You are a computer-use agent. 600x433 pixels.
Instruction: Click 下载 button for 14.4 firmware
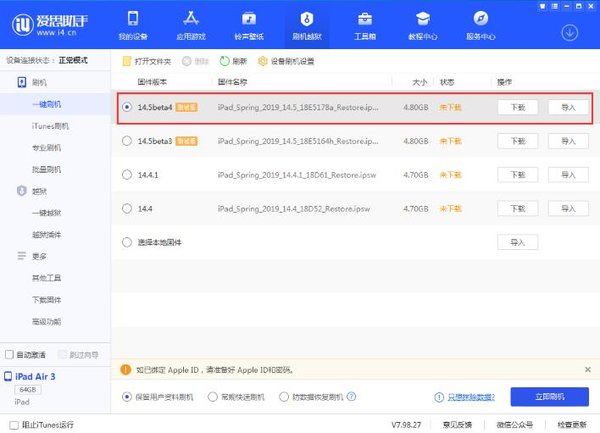click(518, 208)
